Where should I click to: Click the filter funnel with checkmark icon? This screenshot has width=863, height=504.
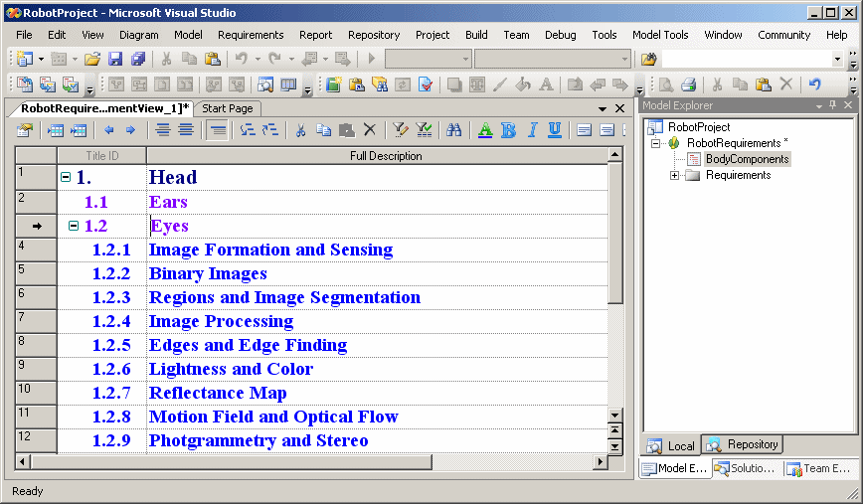[x=424, y=130]
